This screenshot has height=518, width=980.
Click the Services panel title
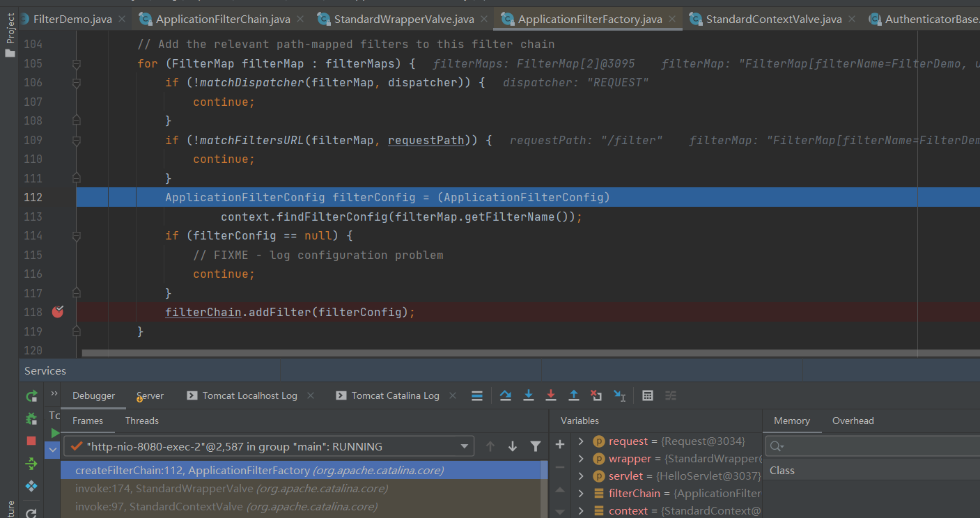(x=45, y=370)
